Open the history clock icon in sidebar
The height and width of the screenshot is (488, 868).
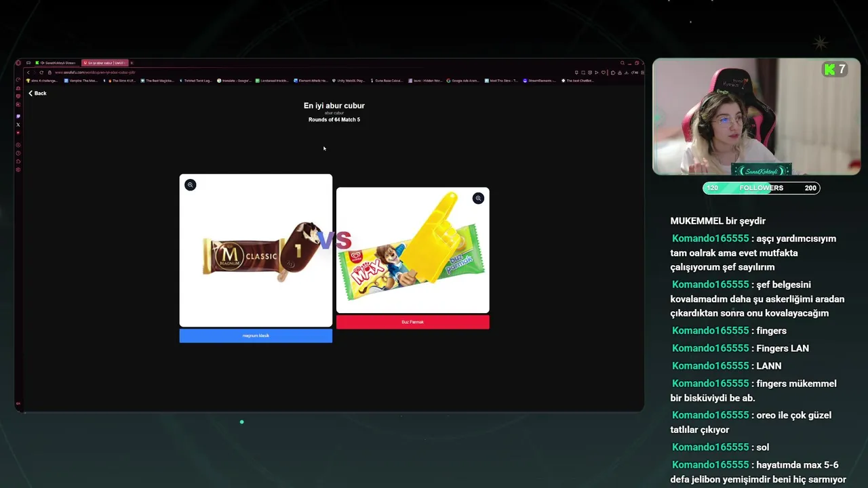[x=18, y=153]
